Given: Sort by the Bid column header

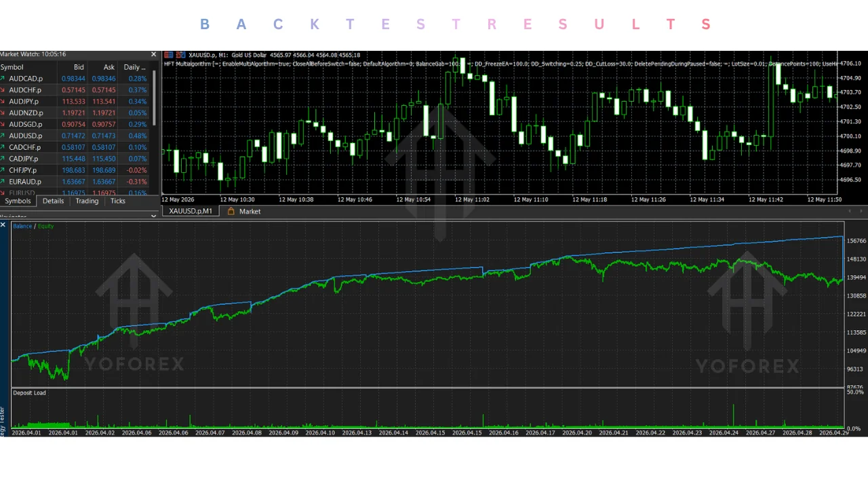Looking at the screenshot, I should [73, 67].
